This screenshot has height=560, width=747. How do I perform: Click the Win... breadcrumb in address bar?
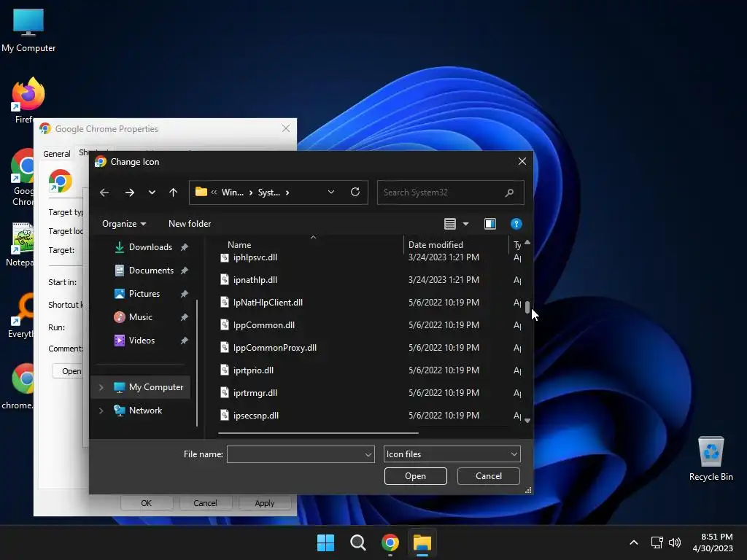(x=233, y=192)
